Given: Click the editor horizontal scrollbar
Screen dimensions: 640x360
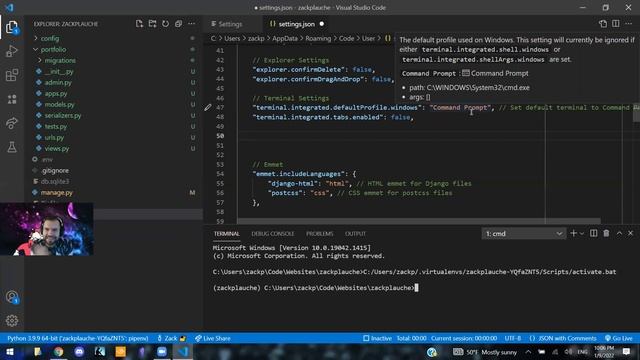Looking at the screenshot, I should (x=419, y=221).
